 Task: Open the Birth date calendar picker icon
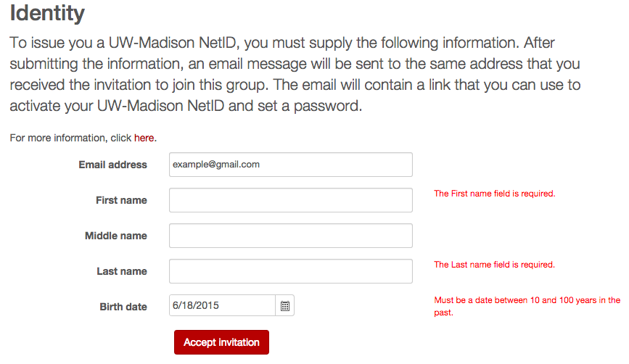pyautogui.click(x=285, y=305)
